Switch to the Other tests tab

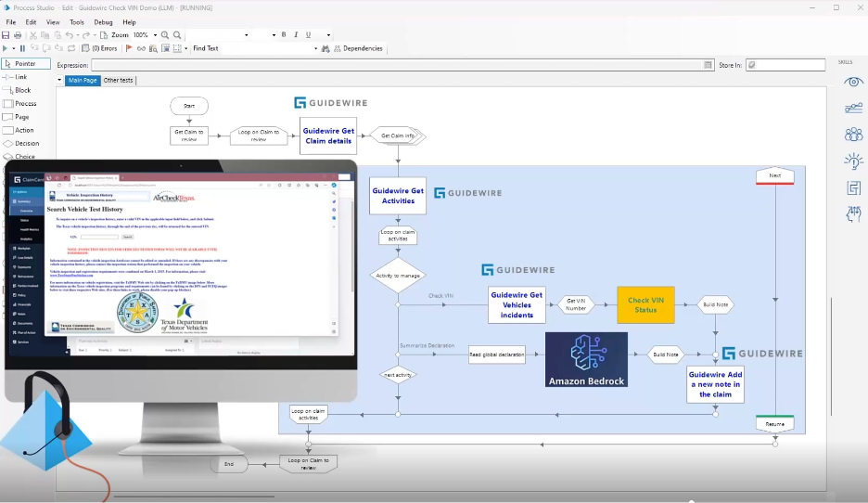[x=118, y=81]
